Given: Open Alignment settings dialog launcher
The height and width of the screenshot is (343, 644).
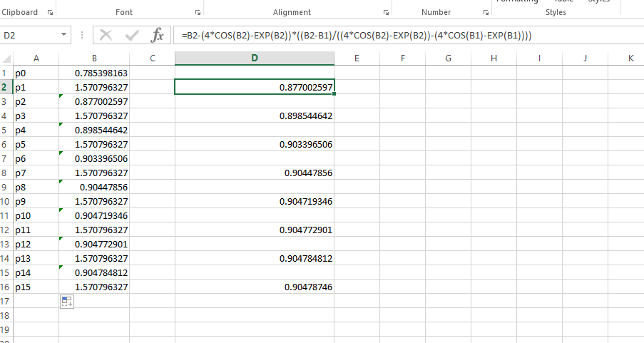Looking at the screenshot, I should pos(386,13).
